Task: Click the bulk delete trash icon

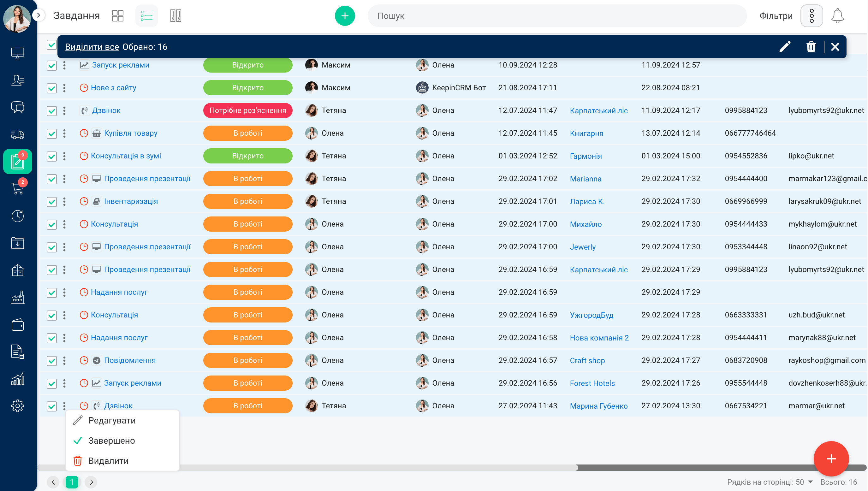Action: point(811,46)
